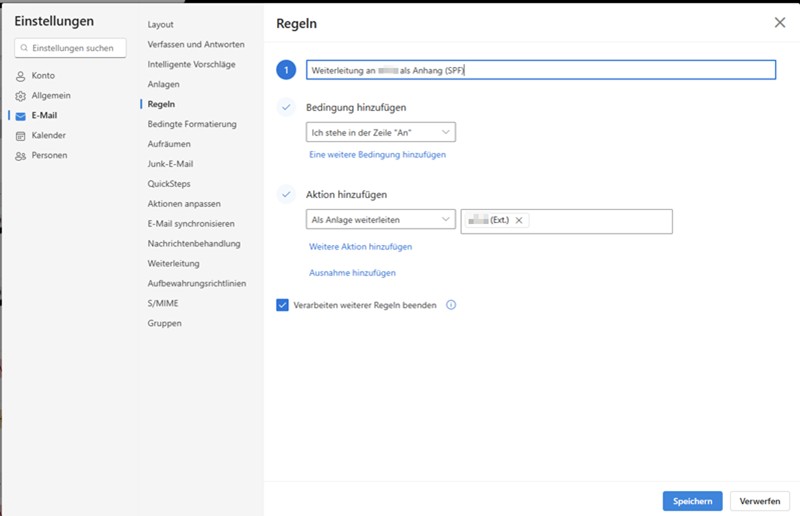800x516 pixels.
Task: Click the Speichern button
Action: pyautogui.click(x=692, y=501)
